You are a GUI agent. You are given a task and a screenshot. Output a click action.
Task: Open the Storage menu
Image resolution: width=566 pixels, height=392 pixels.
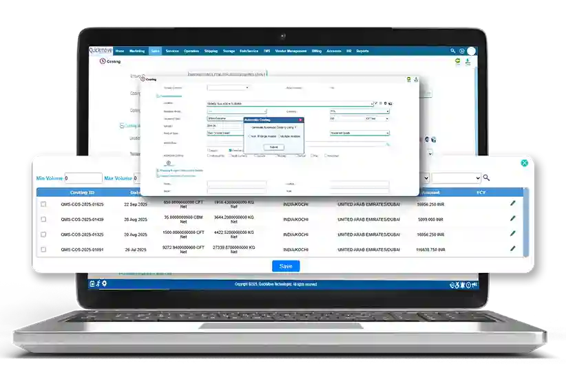tap(229, 51)
